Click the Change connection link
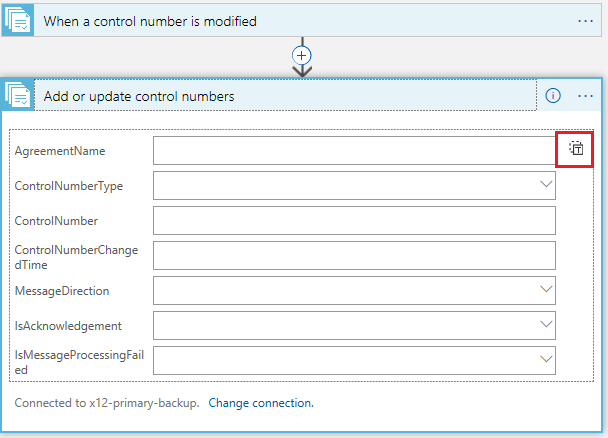 pos(261,403)
